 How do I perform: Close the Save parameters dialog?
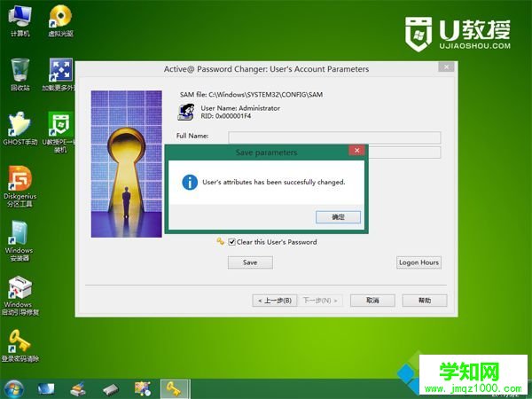(356, 151)
